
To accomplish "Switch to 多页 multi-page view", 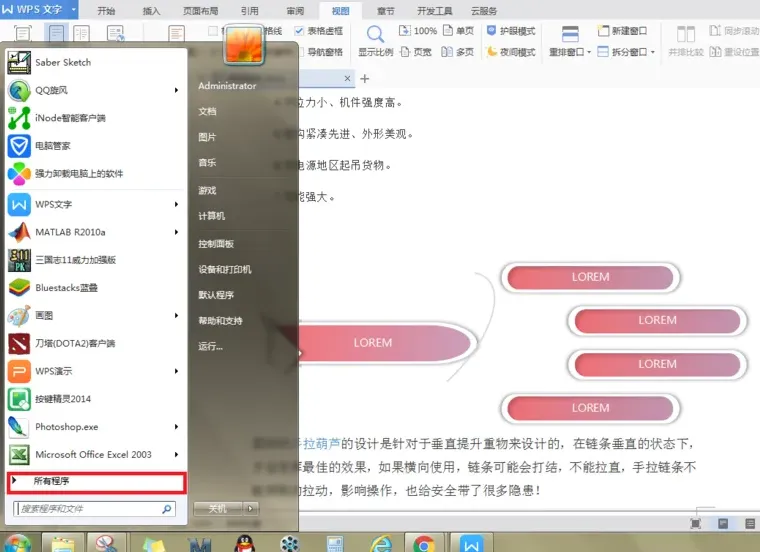I will [x=458, y=52].
